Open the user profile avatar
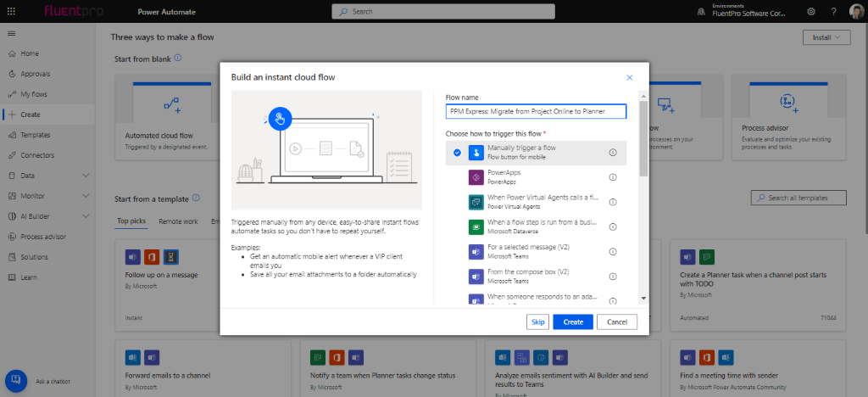 [x=856, y=11]
